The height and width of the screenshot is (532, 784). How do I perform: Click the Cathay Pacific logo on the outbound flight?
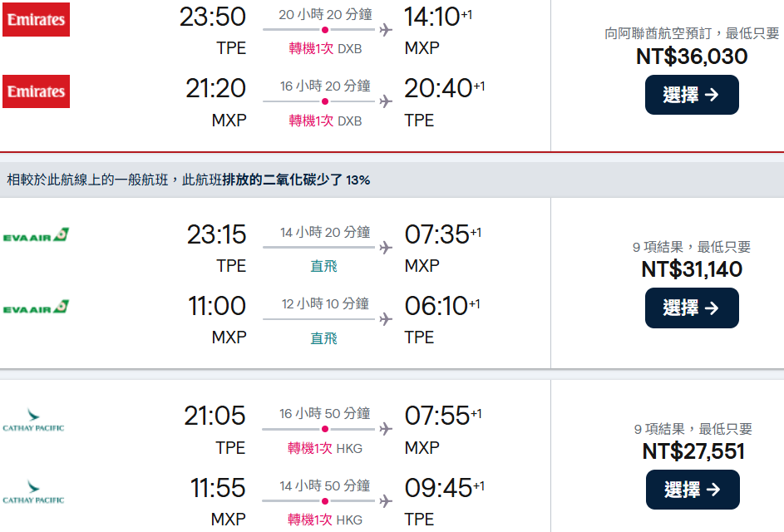click(33, 420)
